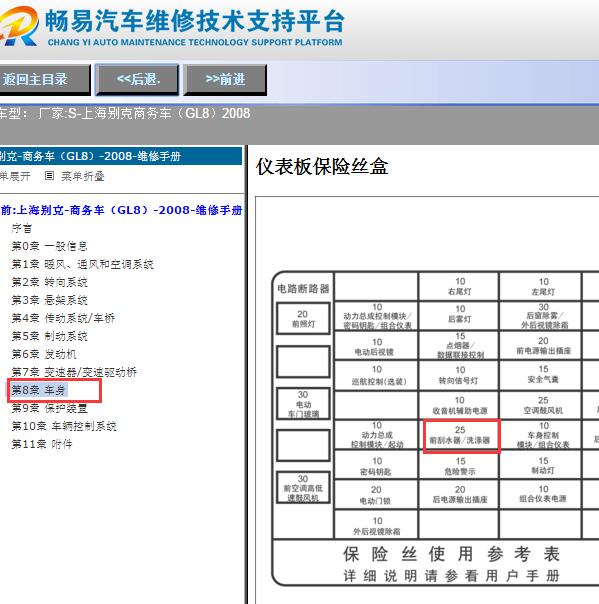The width and height of the screenshot is (599, 604).
Task: Click the 详细说明请参看用户手册 note
Action: coord(451,576)
